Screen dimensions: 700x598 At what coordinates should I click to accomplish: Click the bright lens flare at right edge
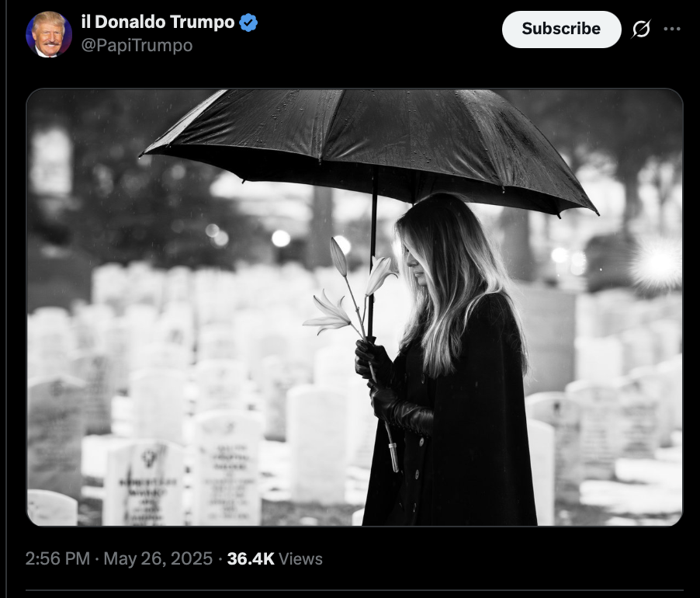pyautogui.click(x=657, y=263)
